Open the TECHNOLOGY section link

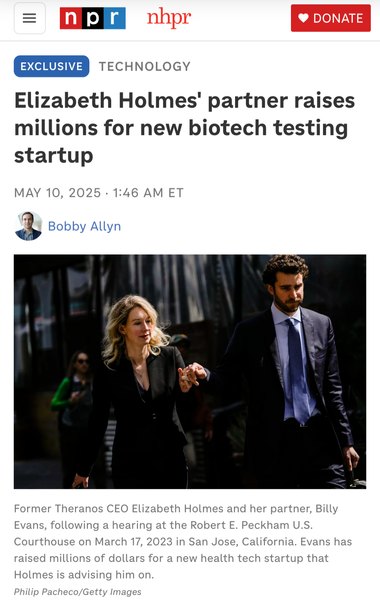pyautogui.click(x=145, y=66)
